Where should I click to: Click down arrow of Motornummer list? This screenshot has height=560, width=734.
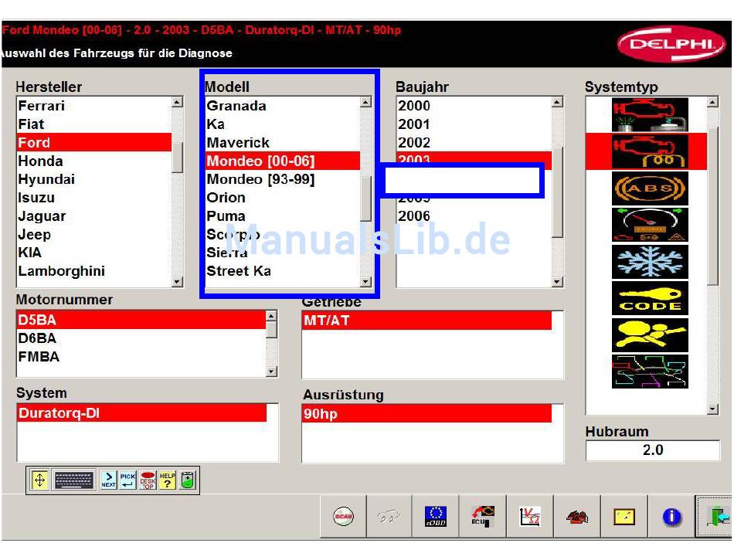(271, 372)
